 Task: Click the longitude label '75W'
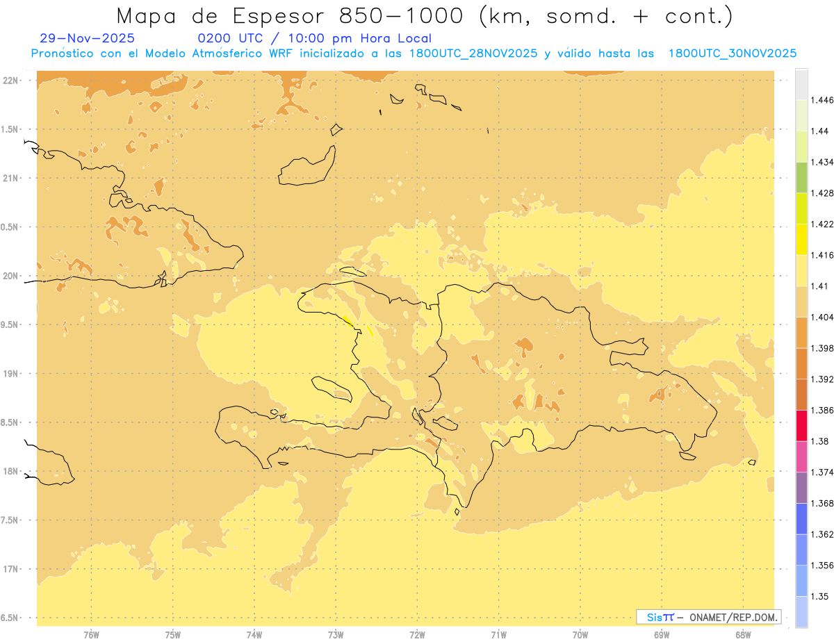tap(173, 635)
